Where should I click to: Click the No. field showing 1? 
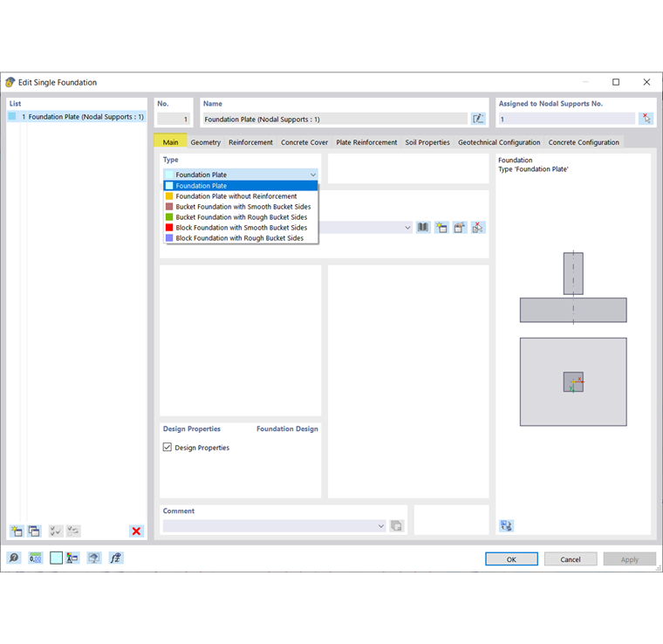click(x=174, y=119)
